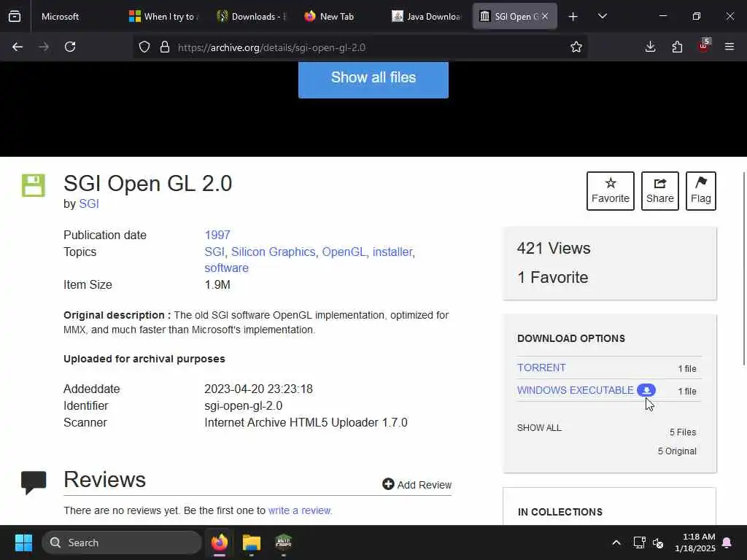Screen dimensions: 747x560
Task: Click the Show all files button
Action: [373, 78]
